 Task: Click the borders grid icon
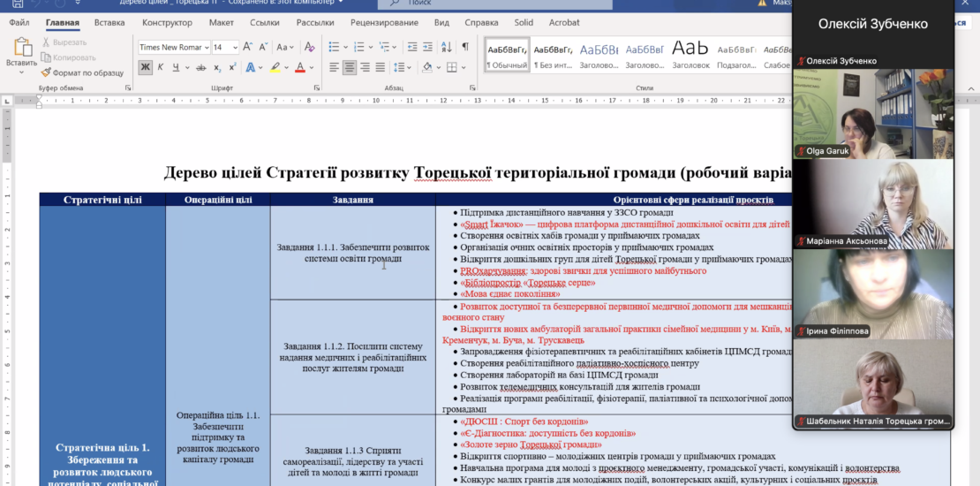click(x=452, y=67)
